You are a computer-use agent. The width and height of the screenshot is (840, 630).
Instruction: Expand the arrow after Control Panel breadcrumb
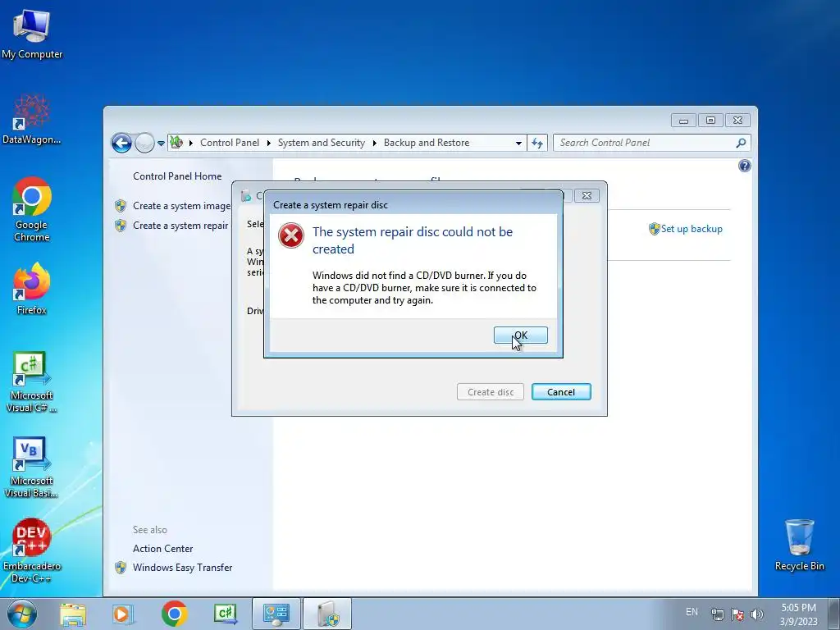(x=268, y=143)
